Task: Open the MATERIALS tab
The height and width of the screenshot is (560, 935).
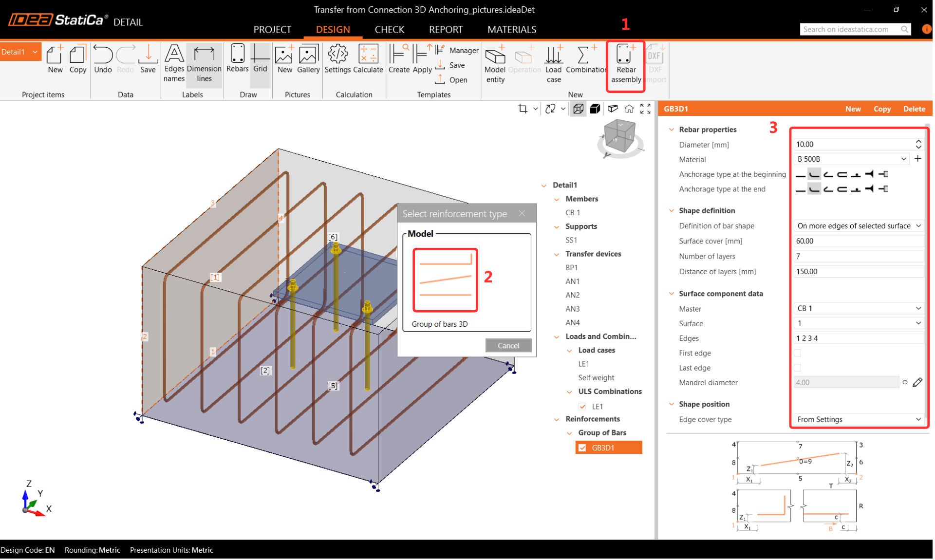Action: (x=511, y=29)
